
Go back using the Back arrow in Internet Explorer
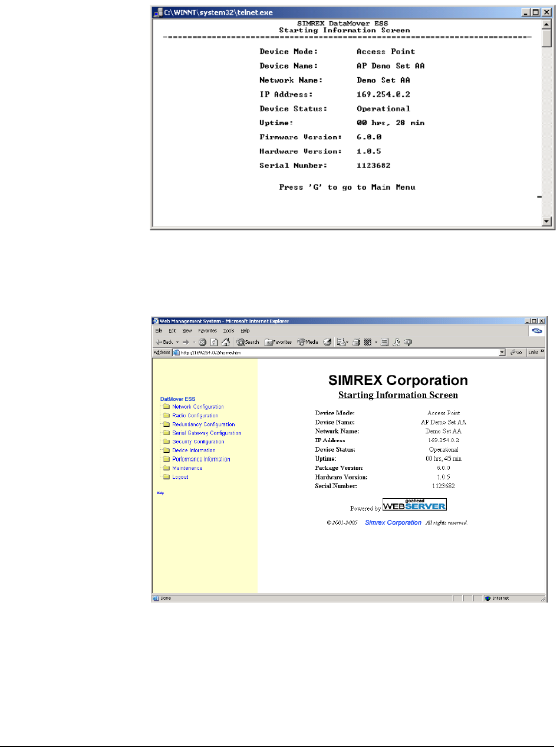point(166,342)
